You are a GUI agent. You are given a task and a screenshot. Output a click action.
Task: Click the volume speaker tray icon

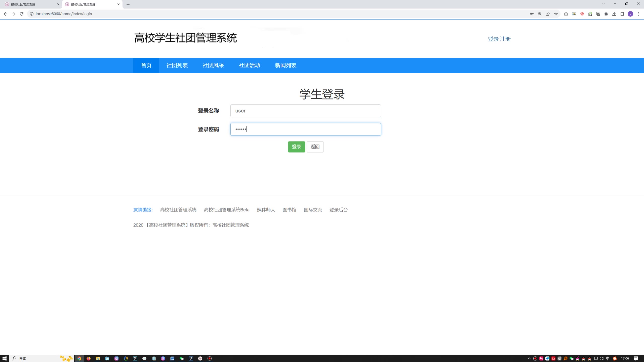tap(601, 358)
